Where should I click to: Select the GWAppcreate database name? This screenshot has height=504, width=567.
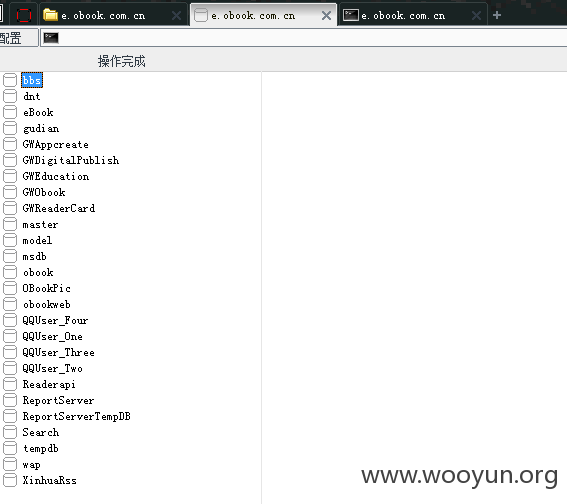(56, 145)
